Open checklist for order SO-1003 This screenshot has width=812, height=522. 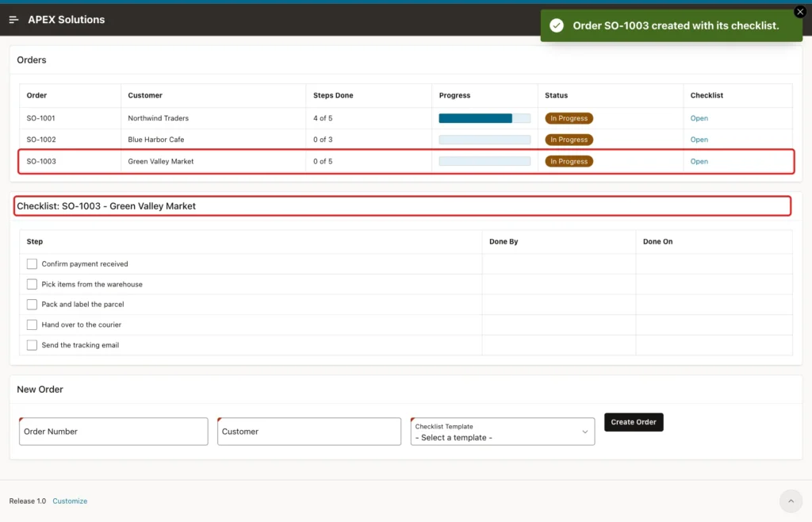click(699, 161)
